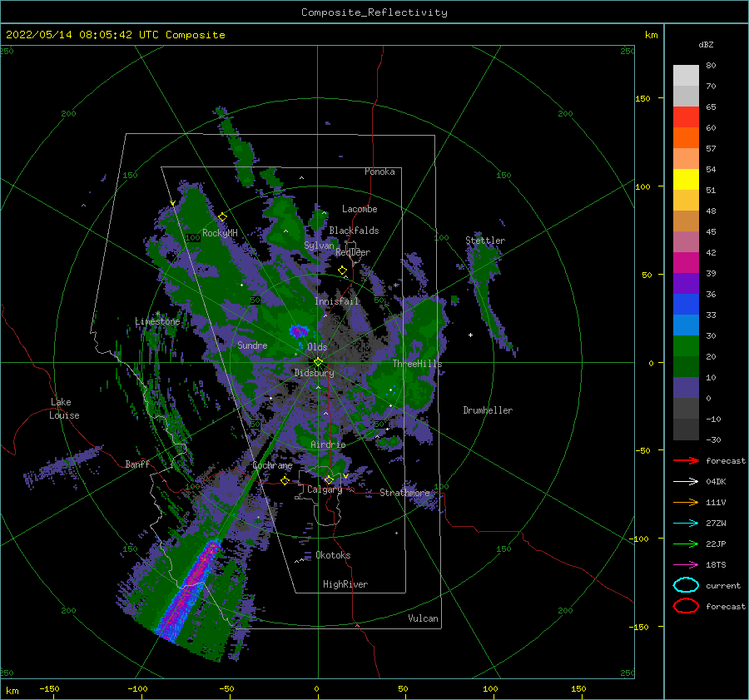Click the 04DK legend text

point(716,481)
